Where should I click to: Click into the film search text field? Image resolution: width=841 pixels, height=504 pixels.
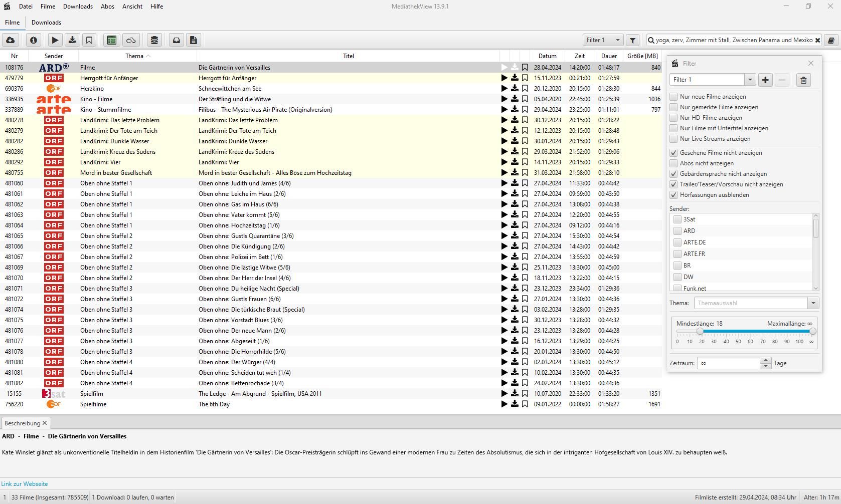point(734,40)
